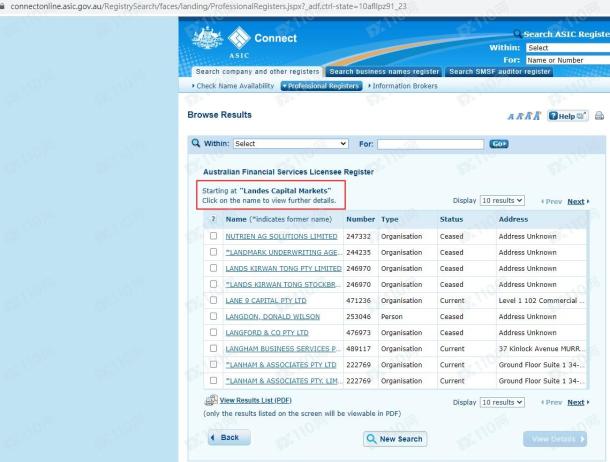Open LANGFORD & CO PTY LTD link

click(267, 332)
